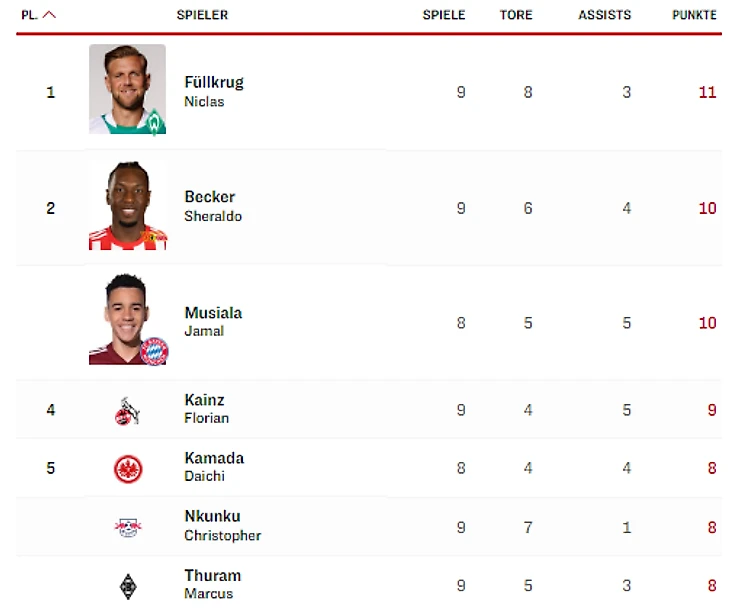The image size is (730, 610).
Task: Click the 1. FC Köln club logo
Action: coord(127,410)
